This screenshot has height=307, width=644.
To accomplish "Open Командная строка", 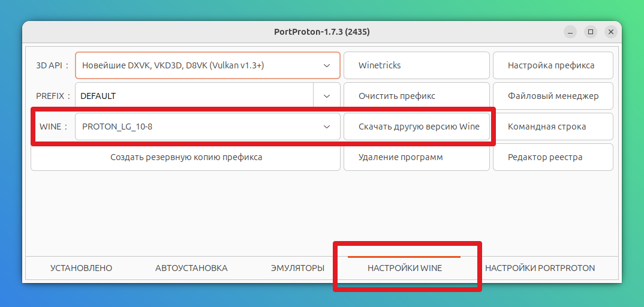I will (553, 127).
